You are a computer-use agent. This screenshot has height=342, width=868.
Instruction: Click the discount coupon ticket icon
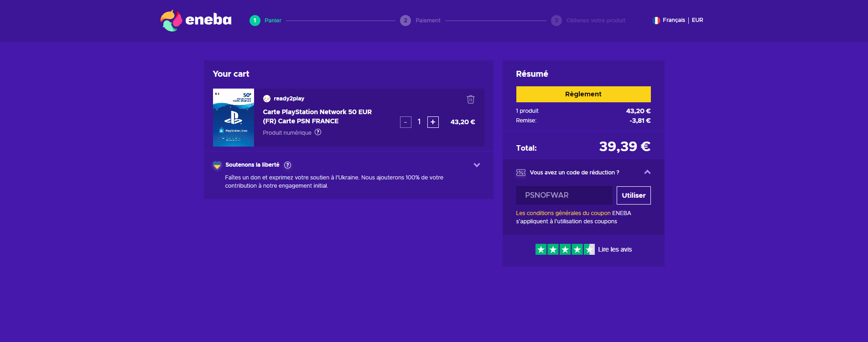(x=521, y=173)
